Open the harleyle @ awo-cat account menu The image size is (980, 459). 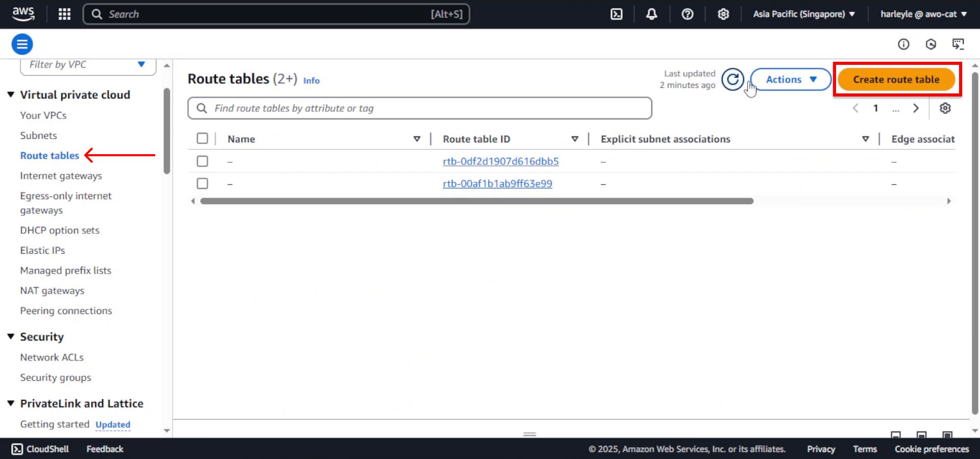[x=923, y=14]
